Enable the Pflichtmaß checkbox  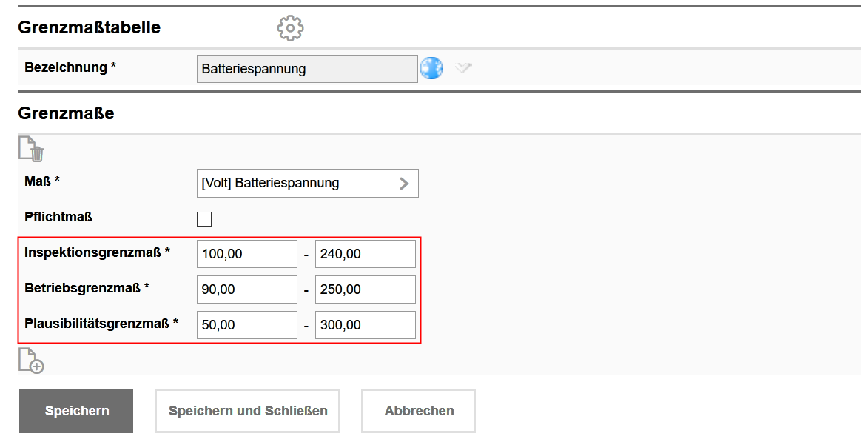(x=203, y=218)
